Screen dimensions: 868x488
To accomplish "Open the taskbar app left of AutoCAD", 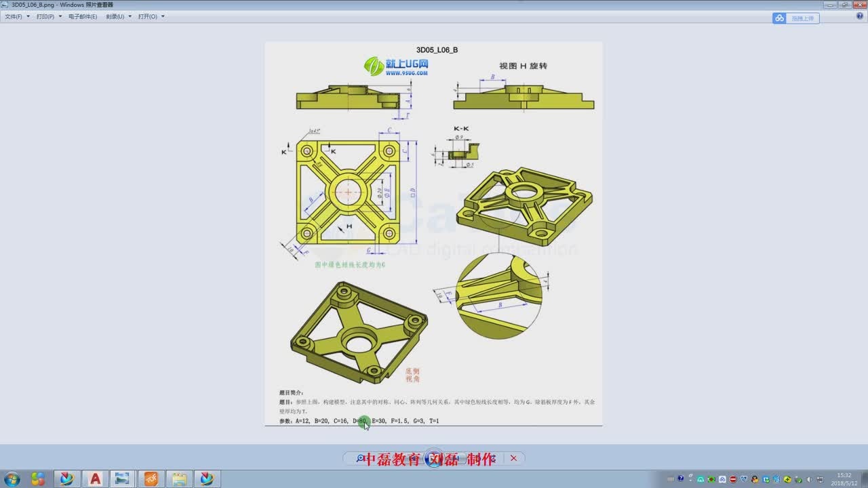I will click(x=66, y=479).
